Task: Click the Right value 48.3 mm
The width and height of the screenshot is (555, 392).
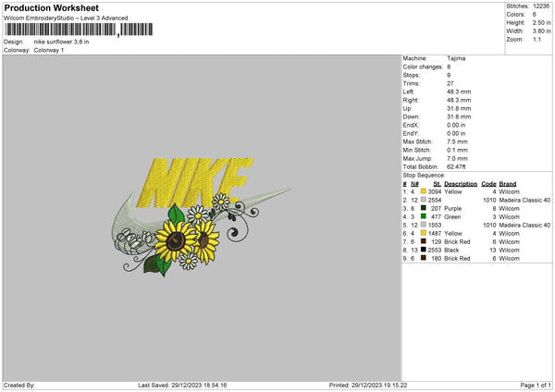Action: (459, 100)
